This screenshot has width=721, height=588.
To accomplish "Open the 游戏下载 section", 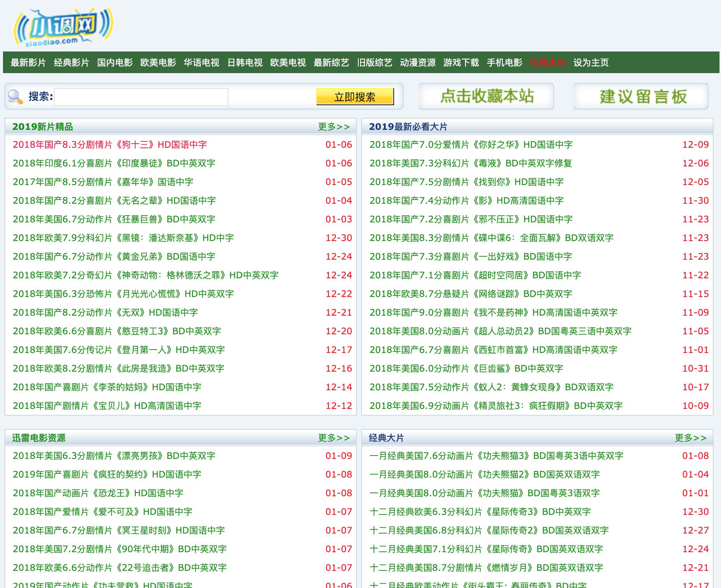I will pos(461,63).
